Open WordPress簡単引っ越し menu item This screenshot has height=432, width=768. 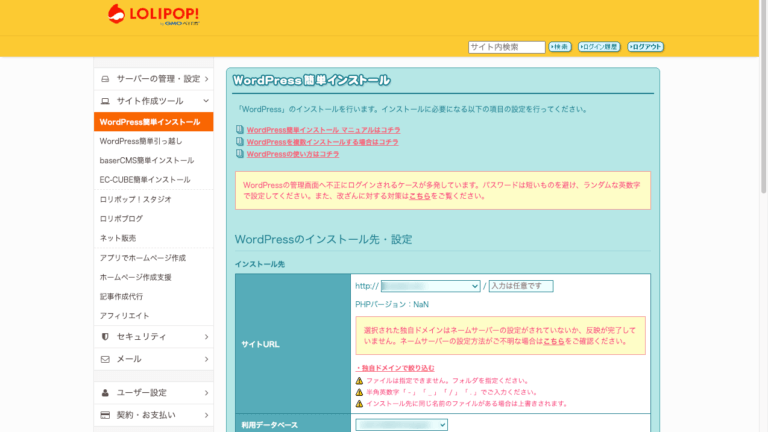pyautogui.click(x=153, y=141)
